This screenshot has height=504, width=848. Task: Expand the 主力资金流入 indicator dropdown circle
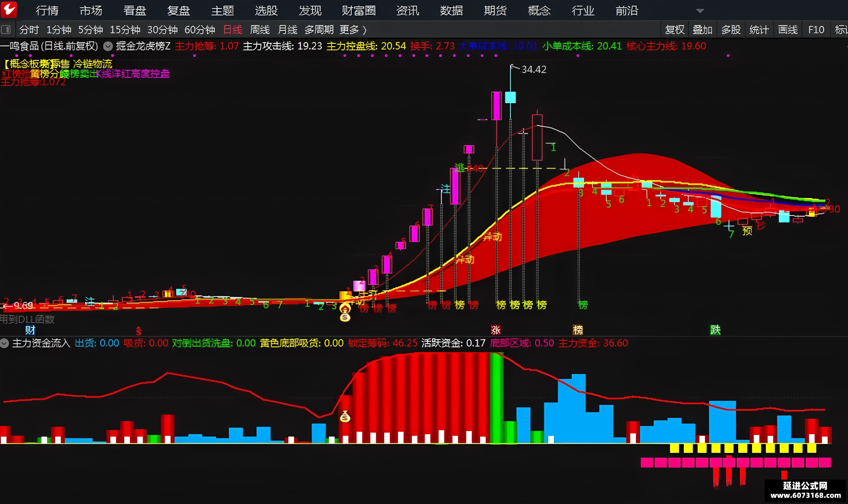point(4,343)
